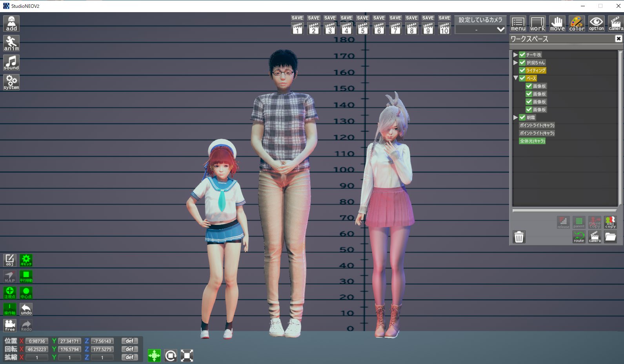Screen dimensions: 624x364
Task: Open the add character menu
Action: point(11,24)
